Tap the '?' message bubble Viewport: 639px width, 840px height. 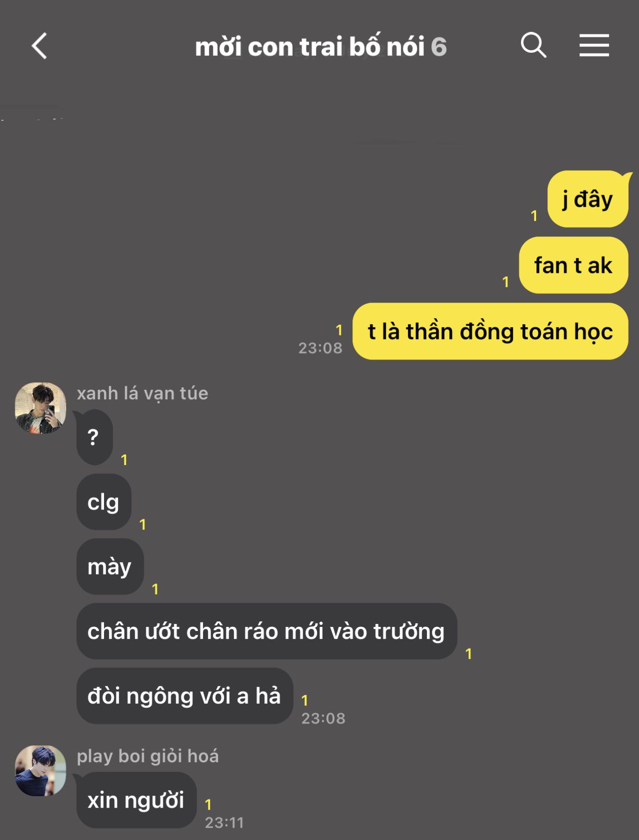(94, 437)
